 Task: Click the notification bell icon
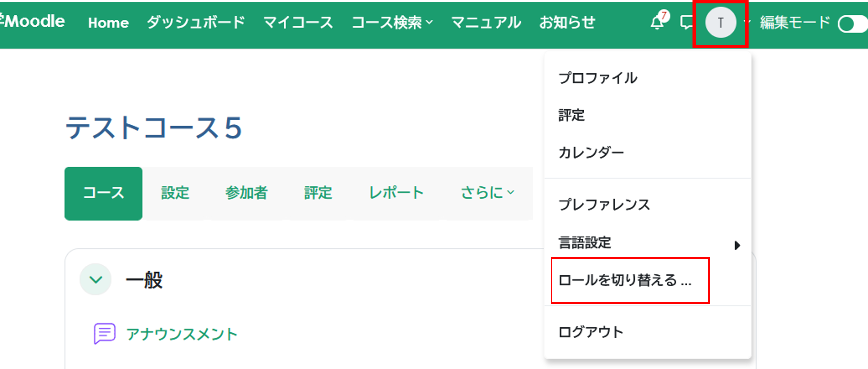click(x=657, y=23)
